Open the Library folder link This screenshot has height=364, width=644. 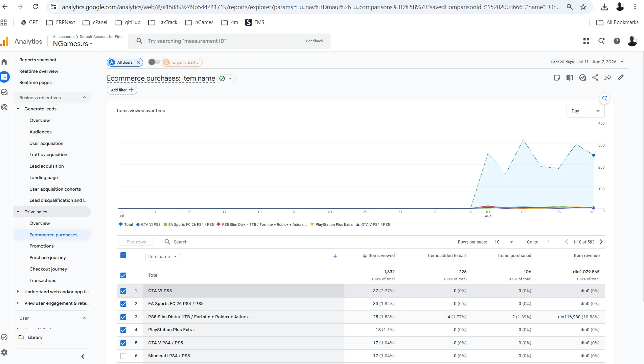click(30, 337)
